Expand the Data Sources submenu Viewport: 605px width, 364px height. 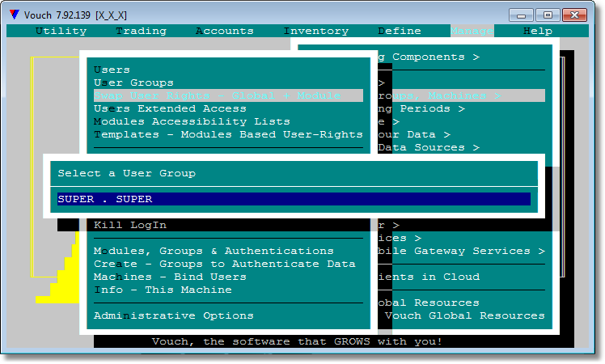pyautogui.click(x=429, y=147)
